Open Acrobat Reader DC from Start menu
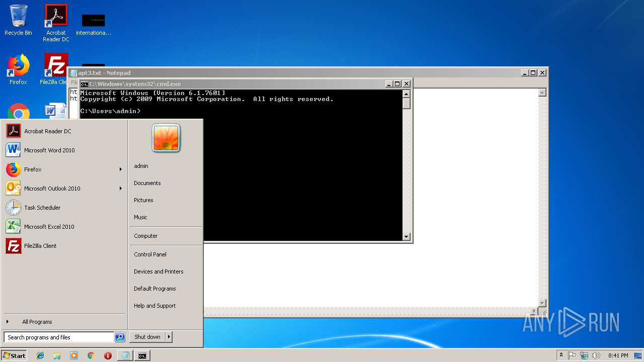This screenshot has width=644, height=362. pyautogui.click(x=64, y=131)
